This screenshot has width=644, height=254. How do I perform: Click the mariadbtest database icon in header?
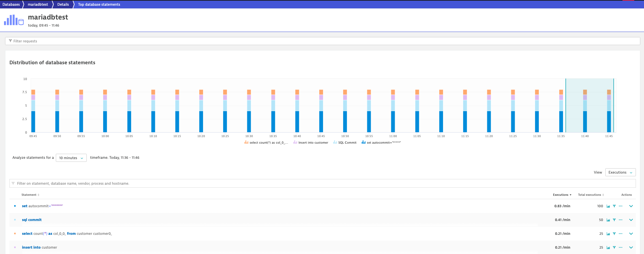pyautogui.click(x=14, y=20)
